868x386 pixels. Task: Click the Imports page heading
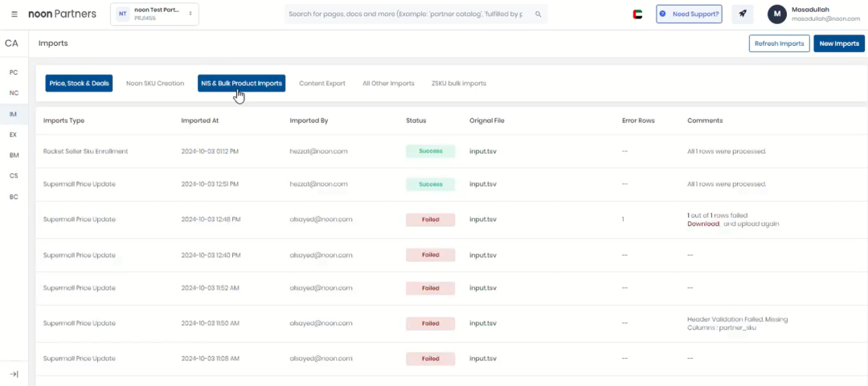pyautogui.click(x=53, y=43)
